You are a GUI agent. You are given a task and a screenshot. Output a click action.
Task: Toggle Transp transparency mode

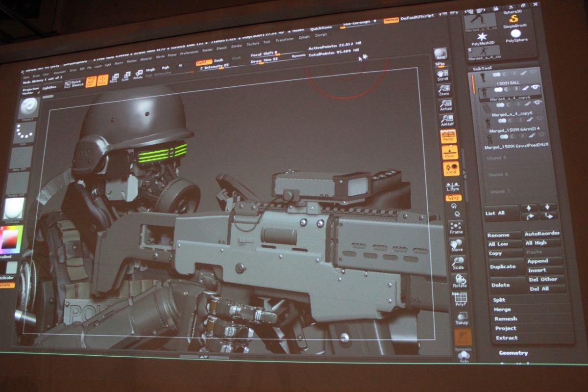[x=462, y=317]
